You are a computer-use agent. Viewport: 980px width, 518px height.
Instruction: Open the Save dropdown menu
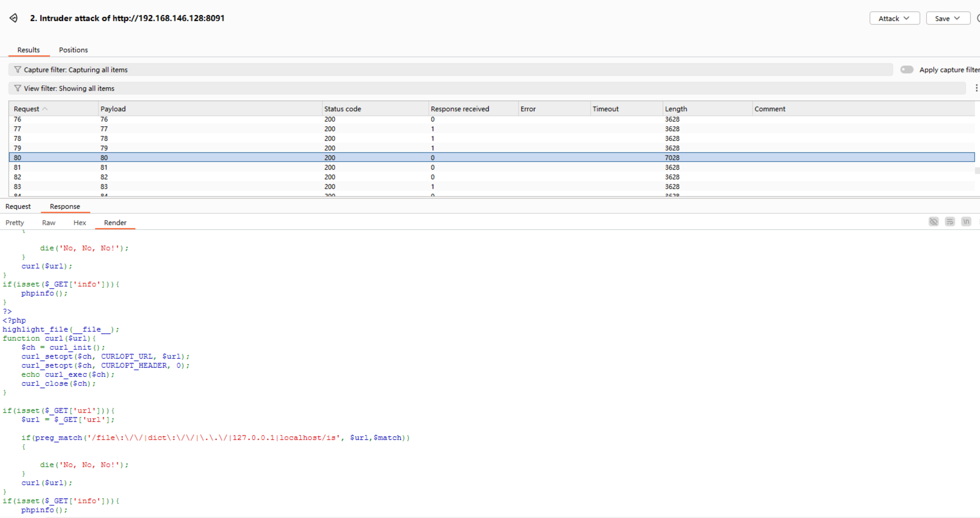tap(948, 18)
